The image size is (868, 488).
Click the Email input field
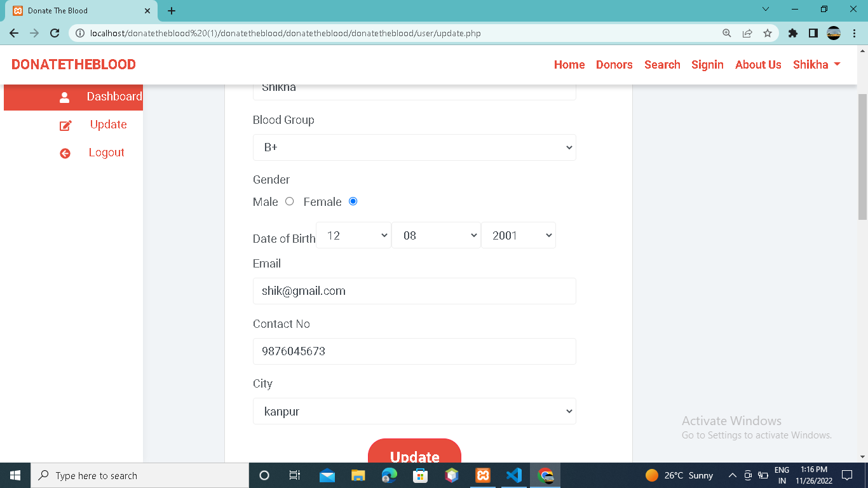tap(414, 291)
